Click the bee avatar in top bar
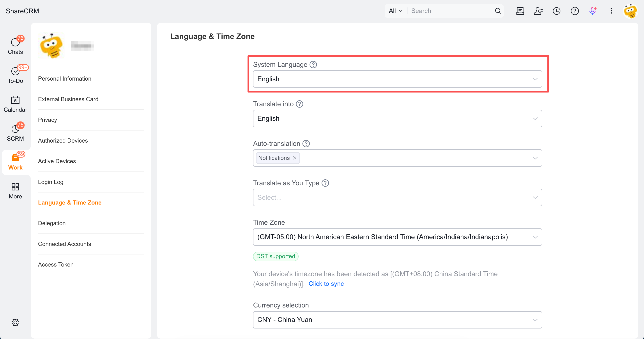 (x=630, y=11)
